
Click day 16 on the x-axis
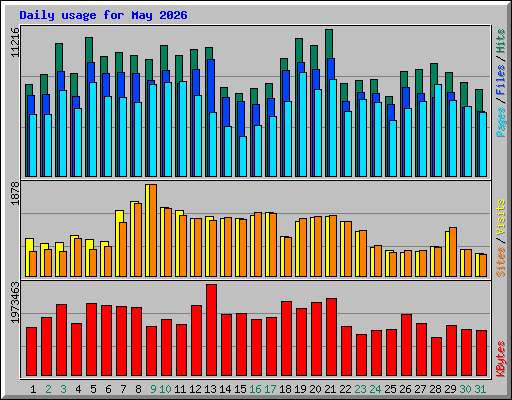tap(255, 389)
